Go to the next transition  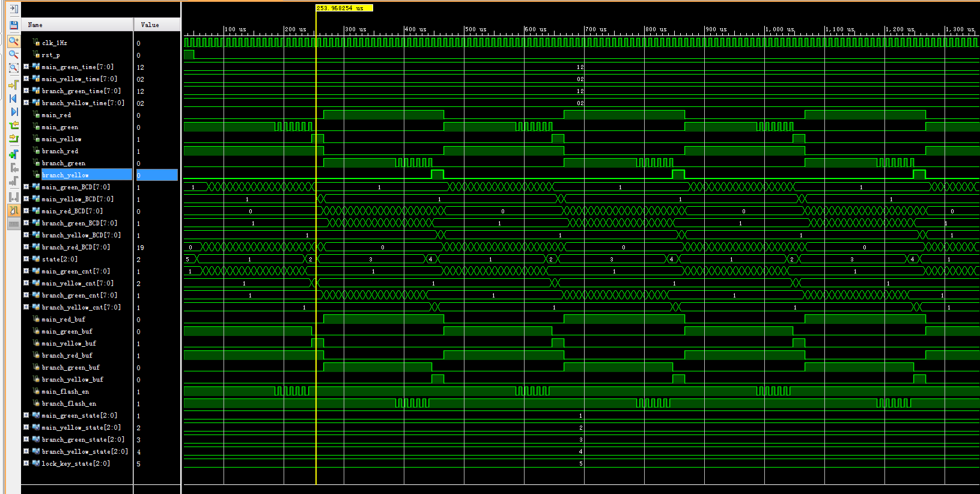[x=13, y=139]
